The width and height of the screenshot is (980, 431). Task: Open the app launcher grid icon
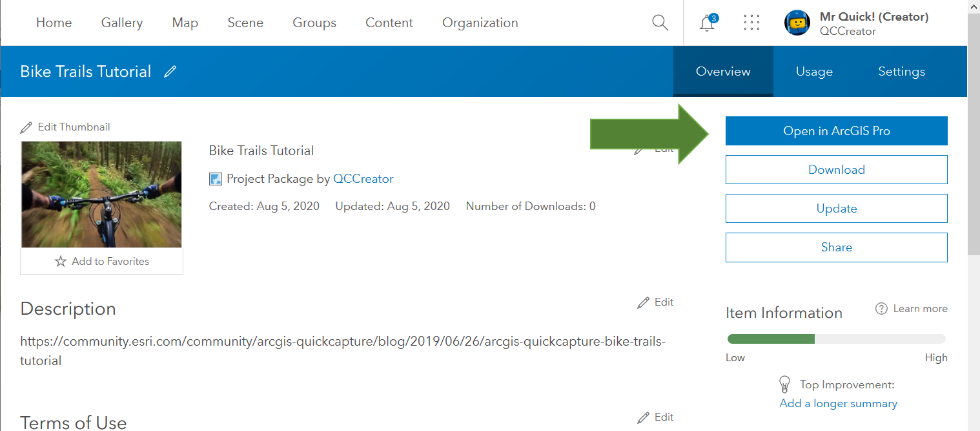751,23
